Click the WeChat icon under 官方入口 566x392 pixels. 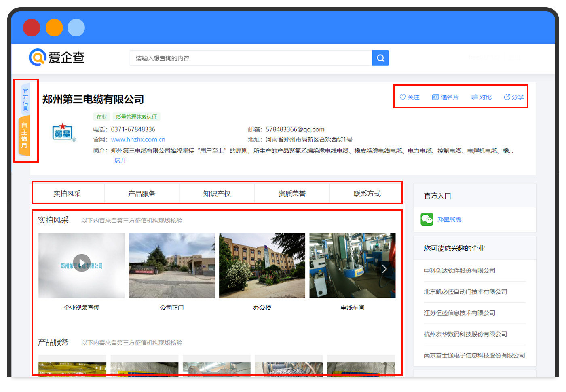pyautogui.click(x=427, y=219)
